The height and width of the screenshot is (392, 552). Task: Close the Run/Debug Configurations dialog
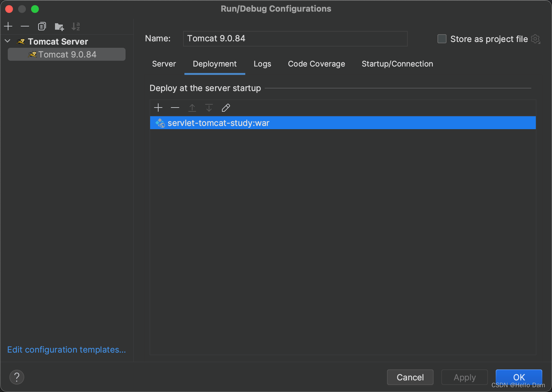(x=9, y=9)
